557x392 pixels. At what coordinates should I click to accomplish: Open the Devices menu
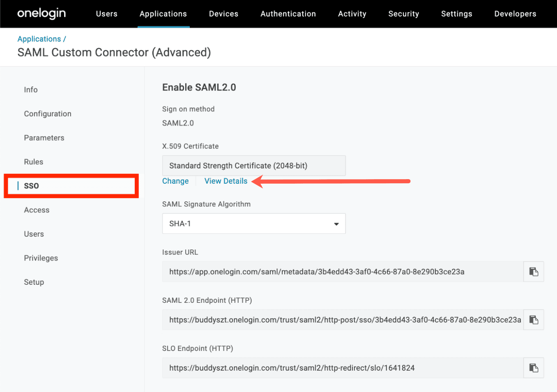[x=223, y=14]
